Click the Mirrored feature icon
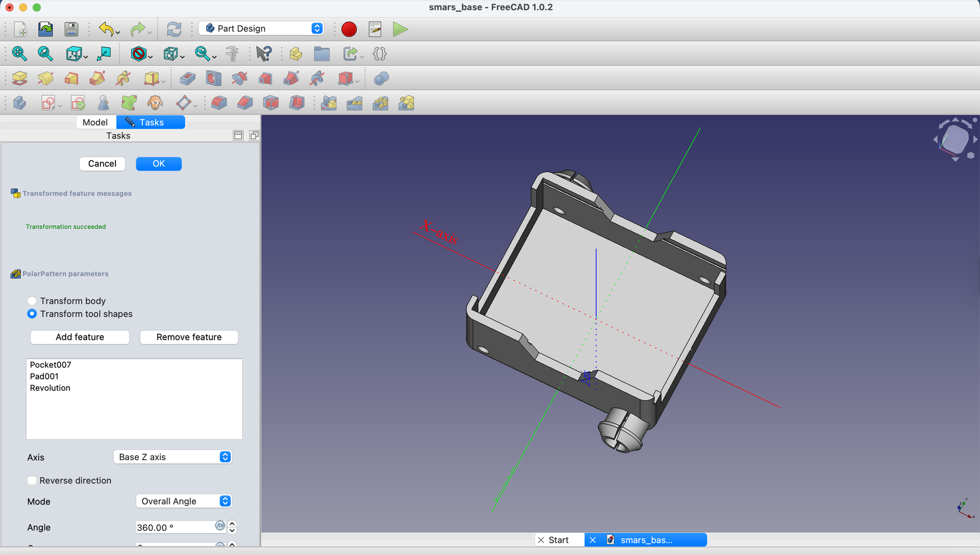This screenshot has width=980, height=555. 329,103
